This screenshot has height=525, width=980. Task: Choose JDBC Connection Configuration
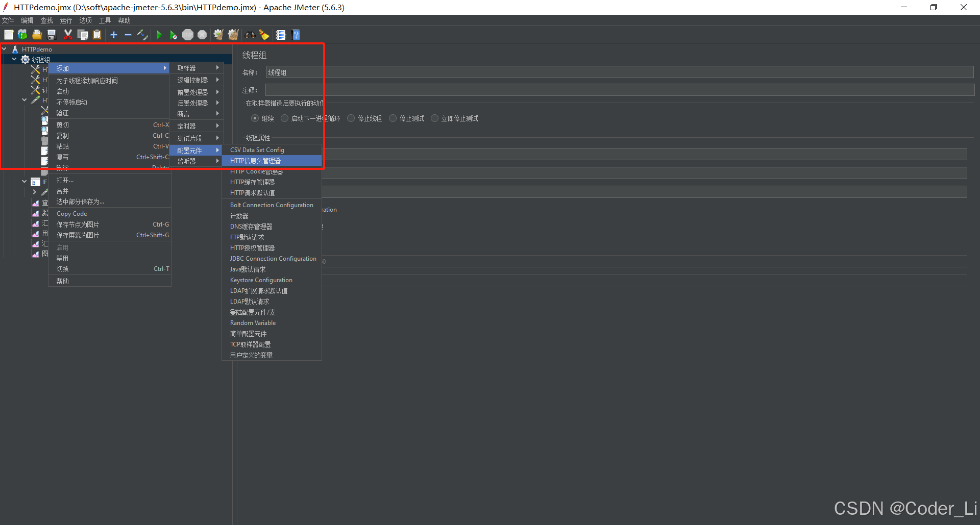pos(272,259)
